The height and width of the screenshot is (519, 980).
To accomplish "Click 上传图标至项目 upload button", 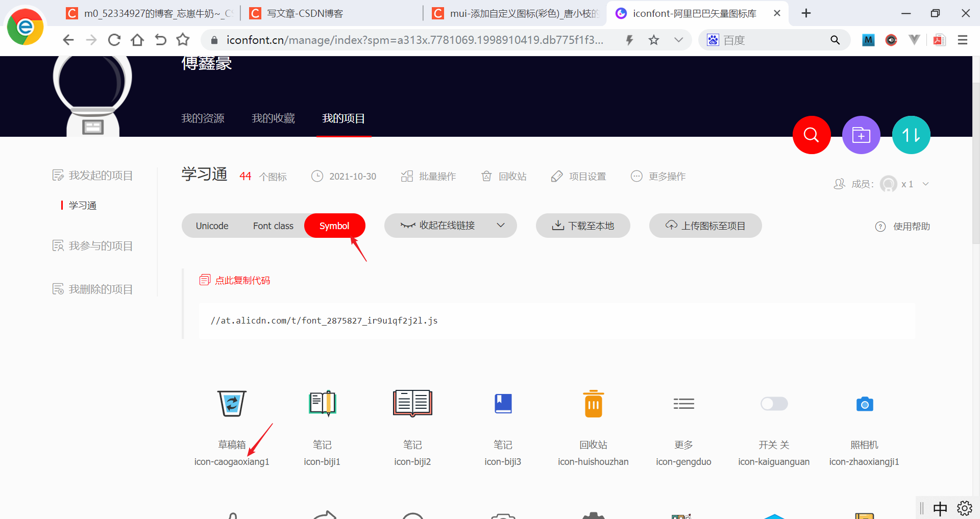I will click(x=705, y=226).
